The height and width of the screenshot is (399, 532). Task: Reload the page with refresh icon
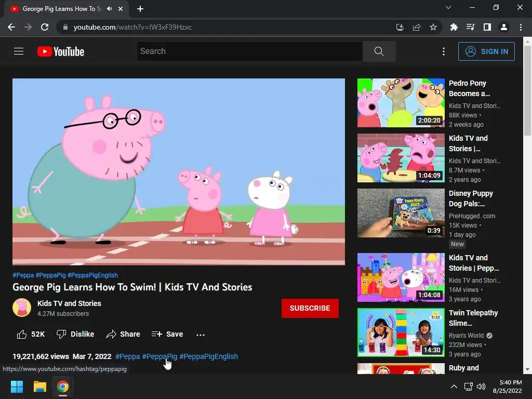click(x=45, y=27)
